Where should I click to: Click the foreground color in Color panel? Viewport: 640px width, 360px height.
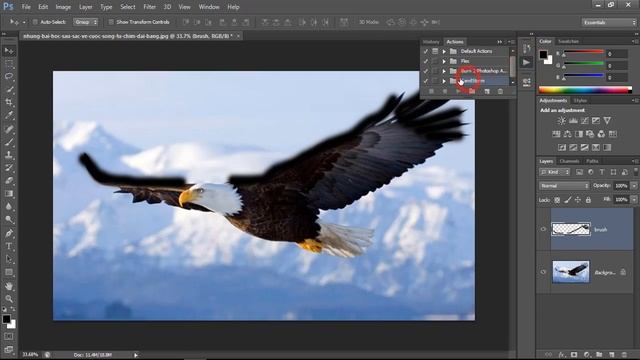(543, 54)
